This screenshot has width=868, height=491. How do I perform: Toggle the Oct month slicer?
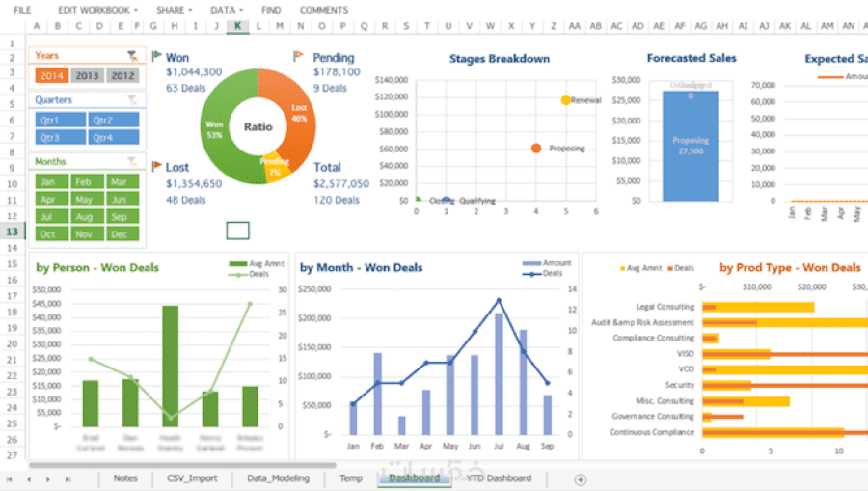(x=51, y=233)
